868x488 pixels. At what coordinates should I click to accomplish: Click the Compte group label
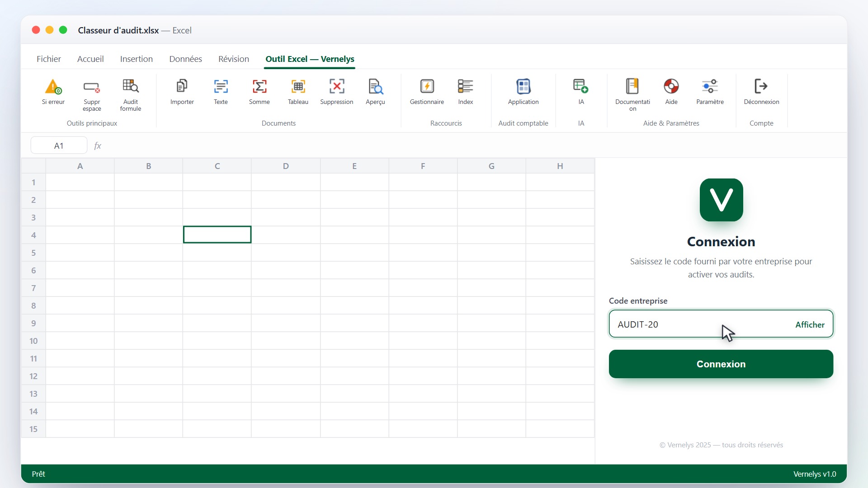pyautogui.click(x=761, y=123)
